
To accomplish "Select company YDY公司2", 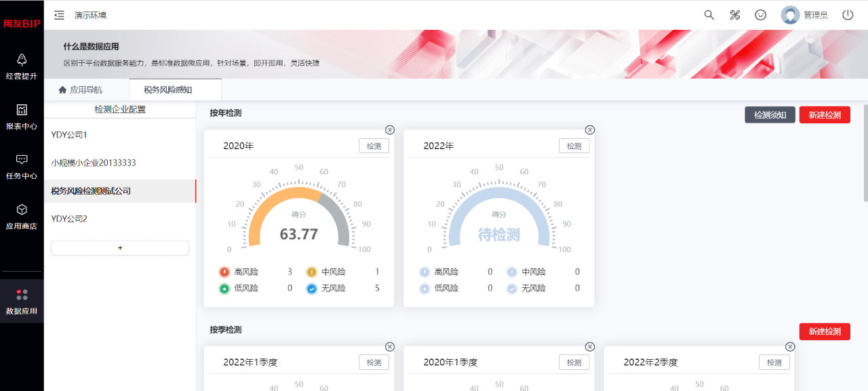I will 120,219.
